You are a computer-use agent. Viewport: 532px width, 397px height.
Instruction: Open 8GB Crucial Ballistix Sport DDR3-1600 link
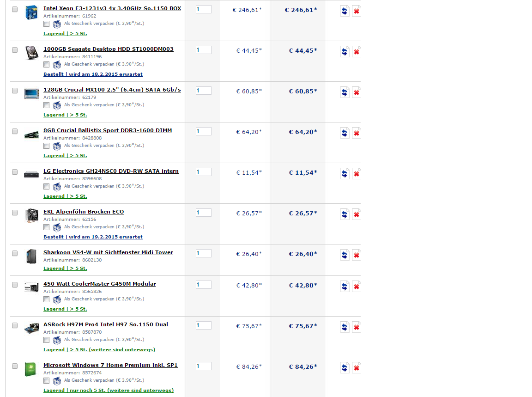click(x=108, y=130)
